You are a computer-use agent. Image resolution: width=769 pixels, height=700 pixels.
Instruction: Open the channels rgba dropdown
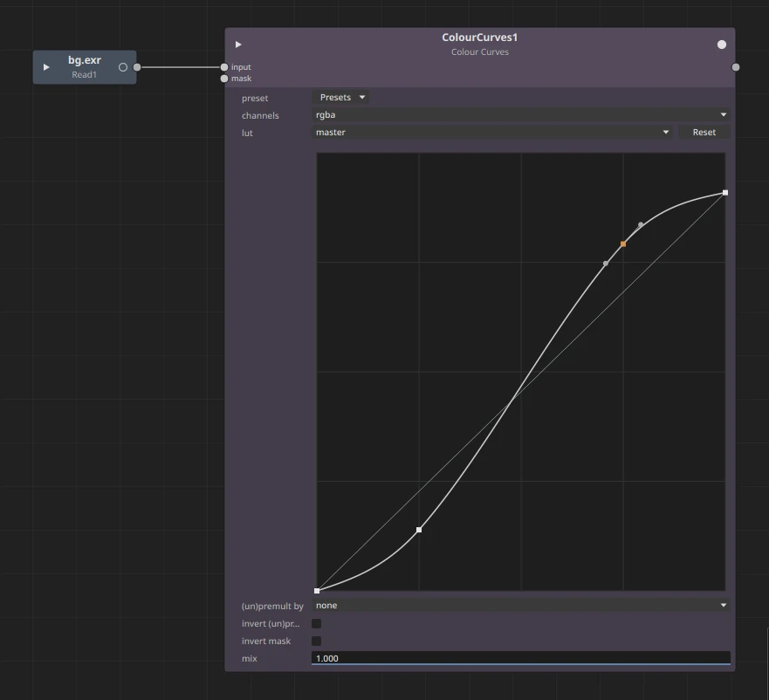coord(521,115)
